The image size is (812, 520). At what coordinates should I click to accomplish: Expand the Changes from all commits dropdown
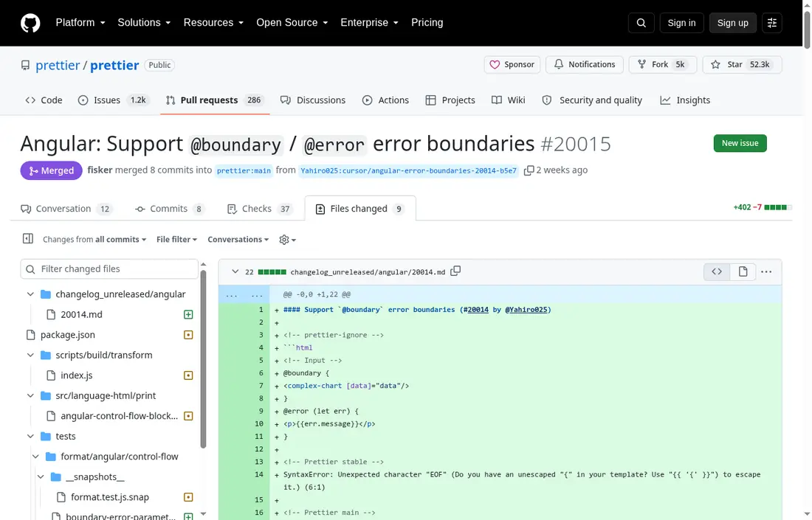click(94, 240)
